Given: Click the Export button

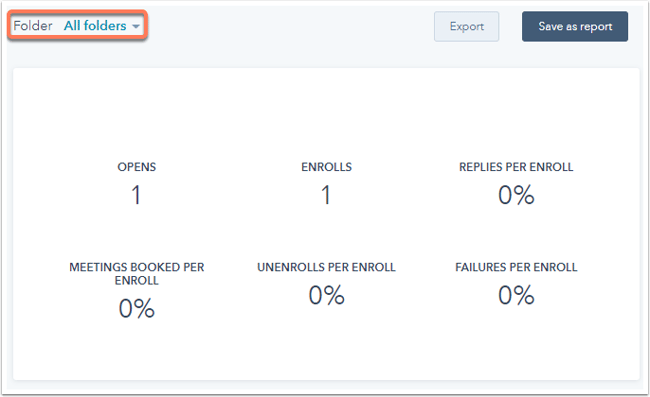Looking at the screenshot, I should point(466,27).
